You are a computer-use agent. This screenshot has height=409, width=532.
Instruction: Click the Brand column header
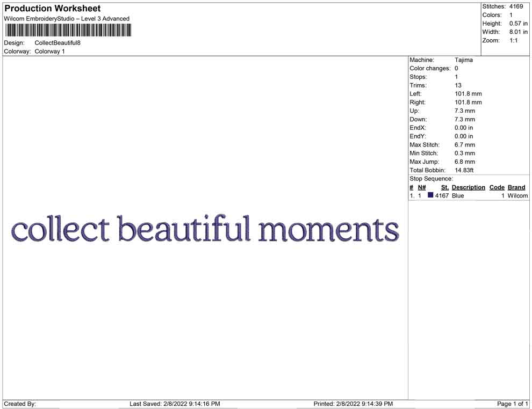pos(516,187)
